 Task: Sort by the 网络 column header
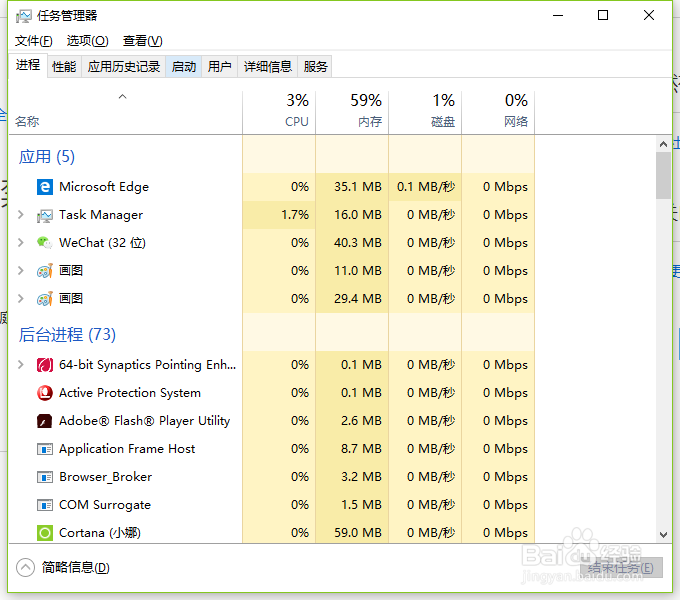tap(498, 112)
